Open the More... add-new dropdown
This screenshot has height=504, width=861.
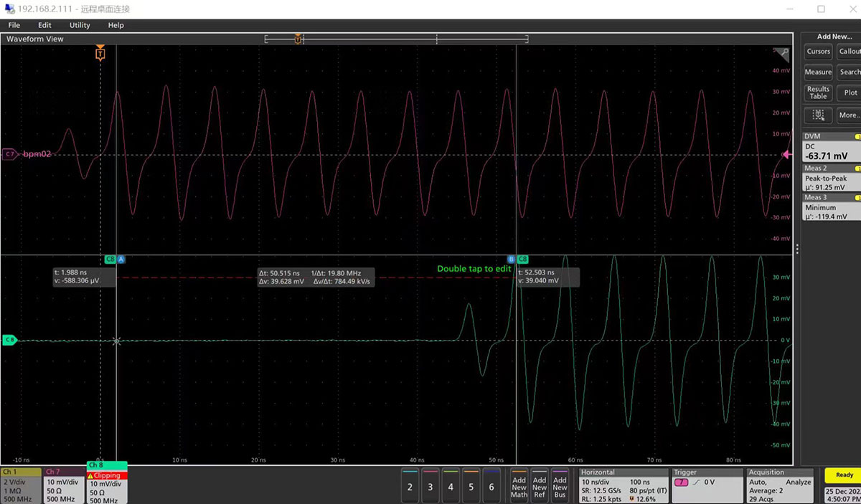849,115
